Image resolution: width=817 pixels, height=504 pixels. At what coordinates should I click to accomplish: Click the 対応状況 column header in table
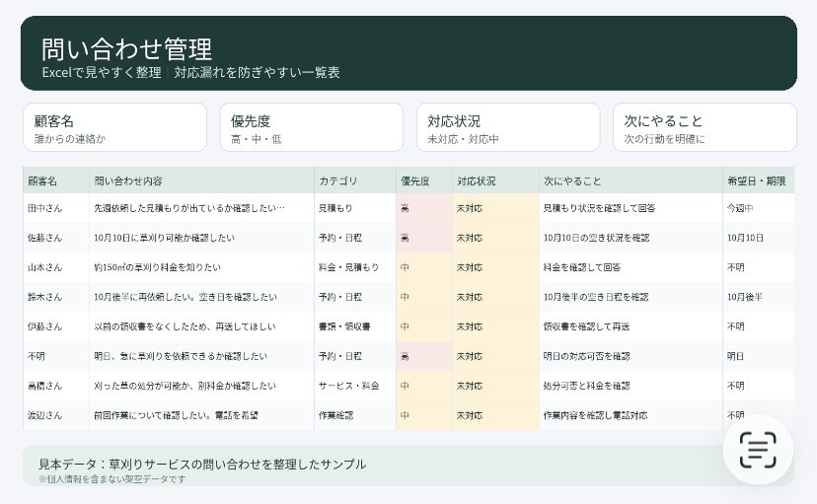pyautogui.click(x=495, y=180)
